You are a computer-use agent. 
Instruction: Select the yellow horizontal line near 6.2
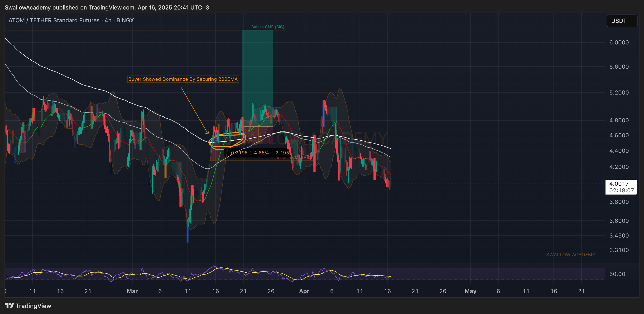coord(145,30)
